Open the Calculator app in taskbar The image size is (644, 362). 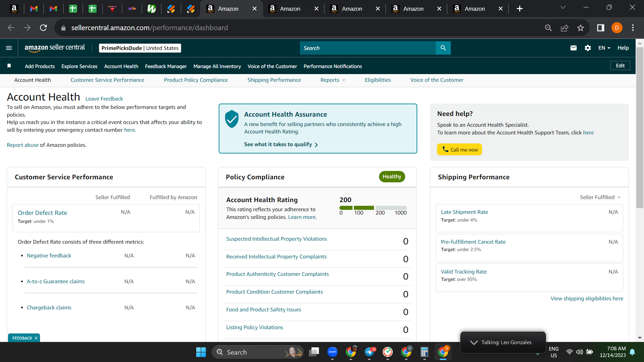coord(424,352)
